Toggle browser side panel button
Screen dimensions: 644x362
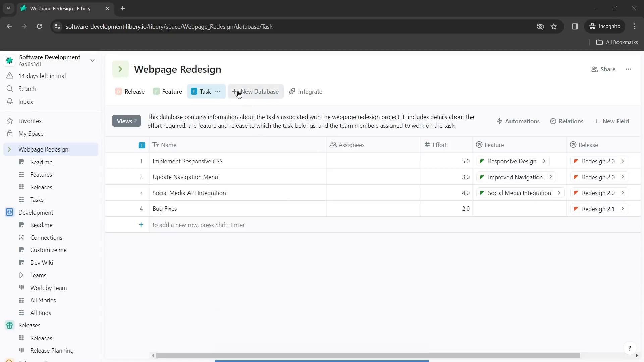tap(575, 26)
